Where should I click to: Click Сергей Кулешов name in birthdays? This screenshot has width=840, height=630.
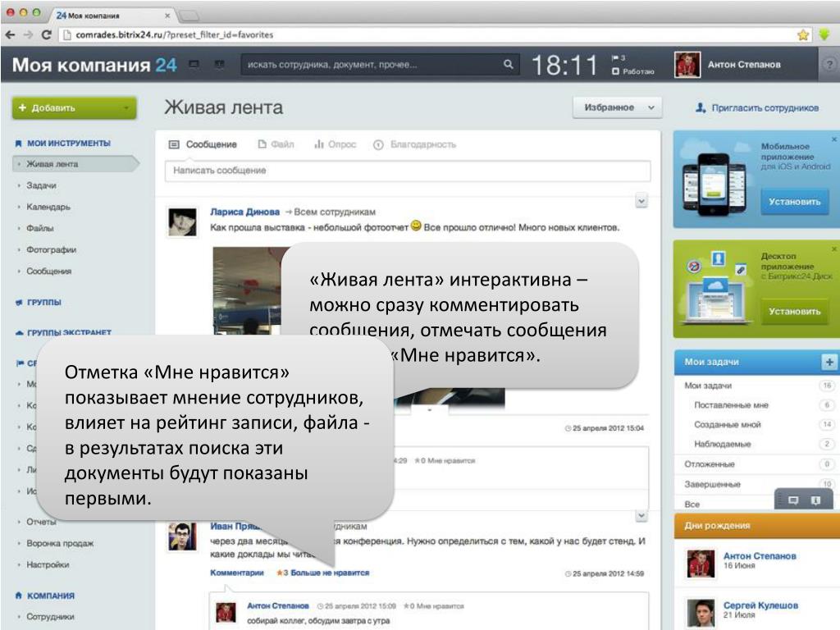click(760, 605)
